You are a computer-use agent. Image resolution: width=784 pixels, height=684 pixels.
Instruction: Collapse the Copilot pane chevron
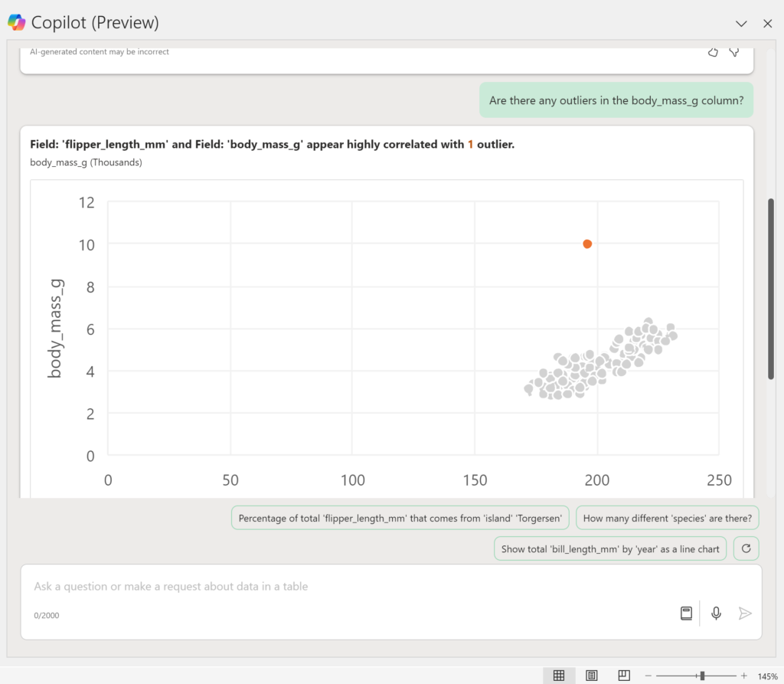pos(740,23)
